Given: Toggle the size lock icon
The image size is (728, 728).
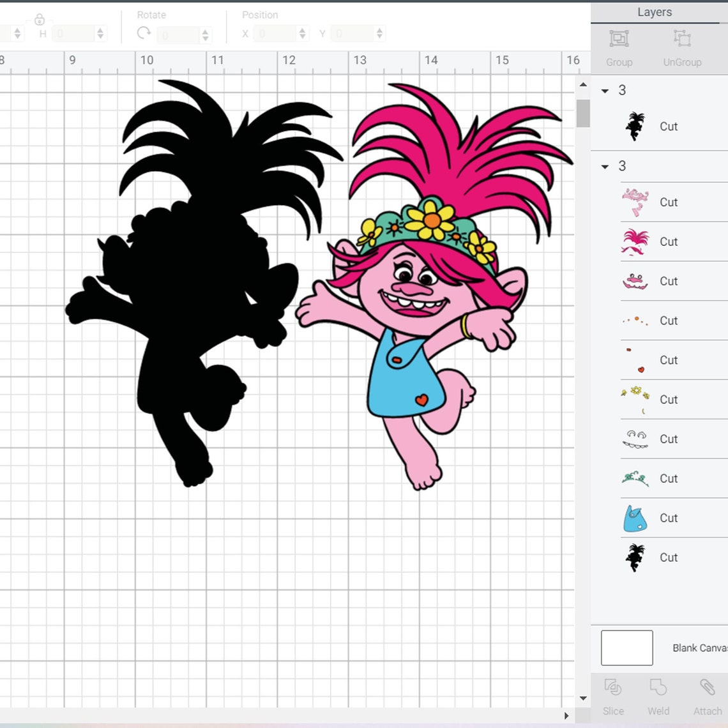Looking at the screenshot, I should (39, 19).
